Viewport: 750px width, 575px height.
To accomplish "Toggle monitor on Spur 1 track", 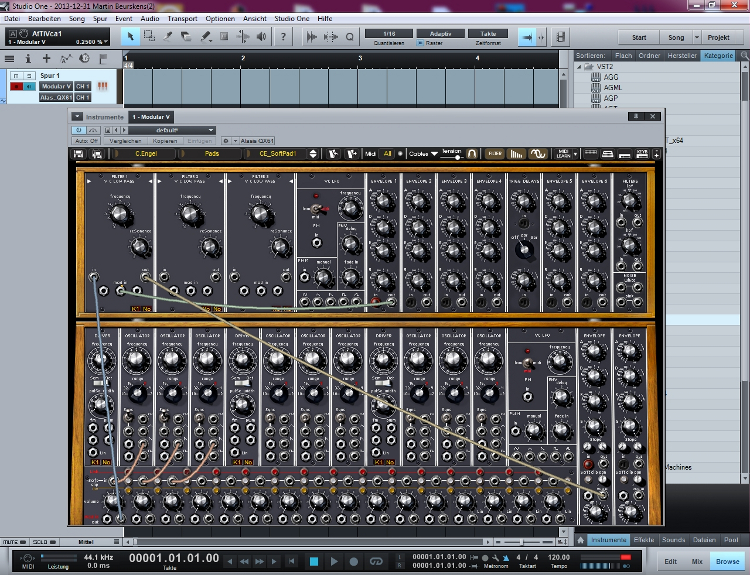I will click(x=29, y=86).
